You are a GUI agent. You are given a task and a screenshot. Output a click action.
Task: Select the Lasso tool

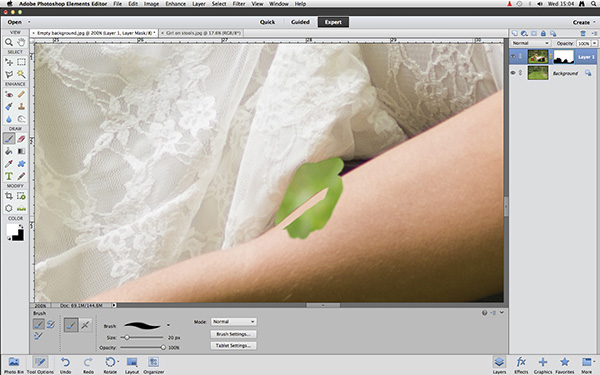pos(9,74)
